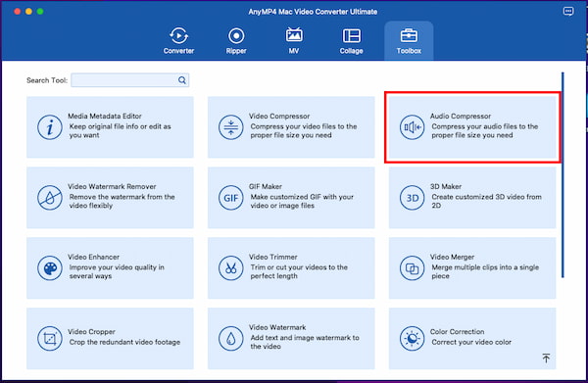Click the Video Watermark droplet icon
The width and height of the screenshot is (588, 383).
pos(230,338)
